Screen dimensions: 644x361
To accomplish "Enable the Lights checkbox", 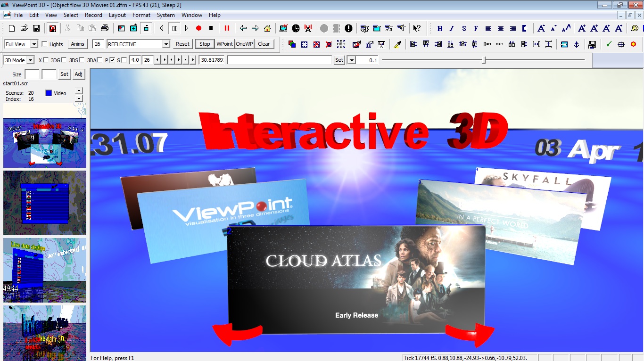I will point(45,44).
